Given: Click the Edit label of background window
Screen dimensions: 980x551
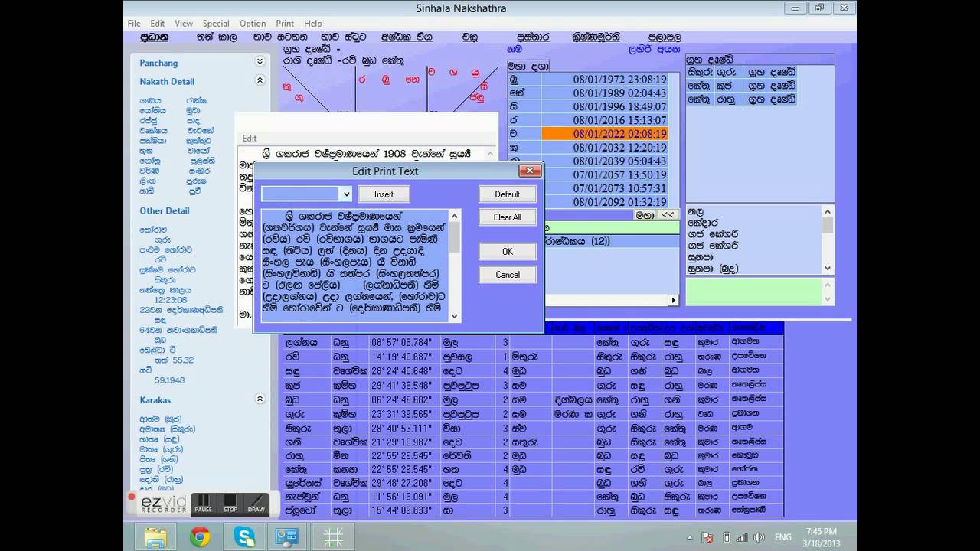Looking at the screenshot, I should (x=250, y=139).
